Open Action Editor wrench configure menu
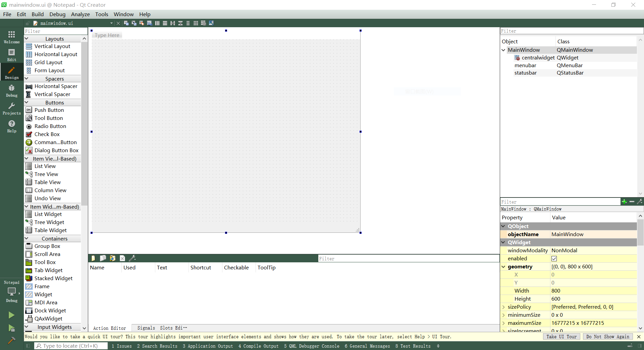This screenshot has width=644, height=350. coord(132,258)
